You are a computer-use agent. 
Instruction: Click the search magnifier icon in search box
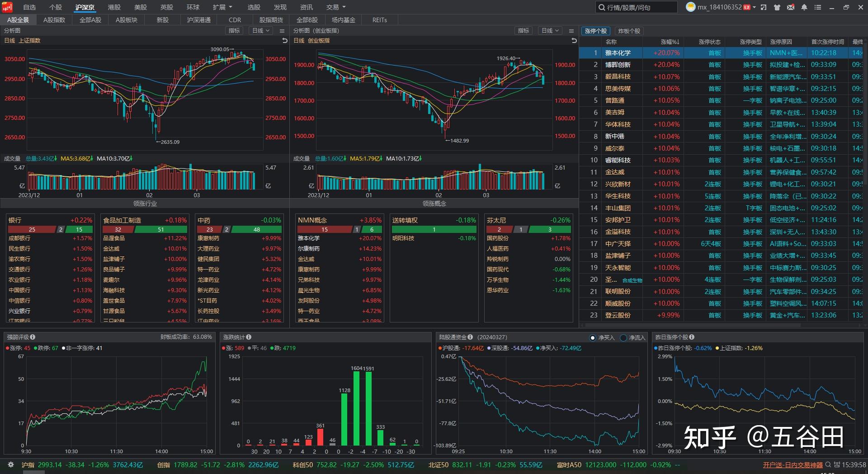coord(602,7)
